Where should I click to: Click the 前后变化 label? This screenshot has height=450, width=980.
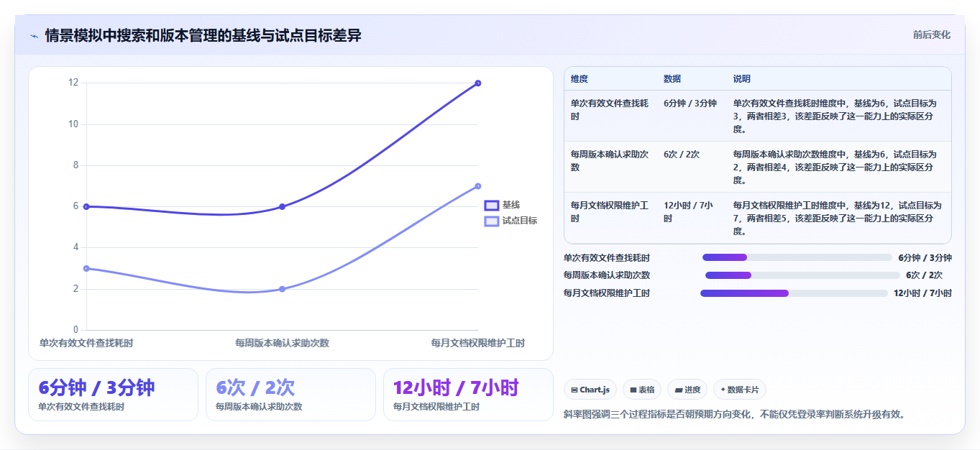pos(932,35)
